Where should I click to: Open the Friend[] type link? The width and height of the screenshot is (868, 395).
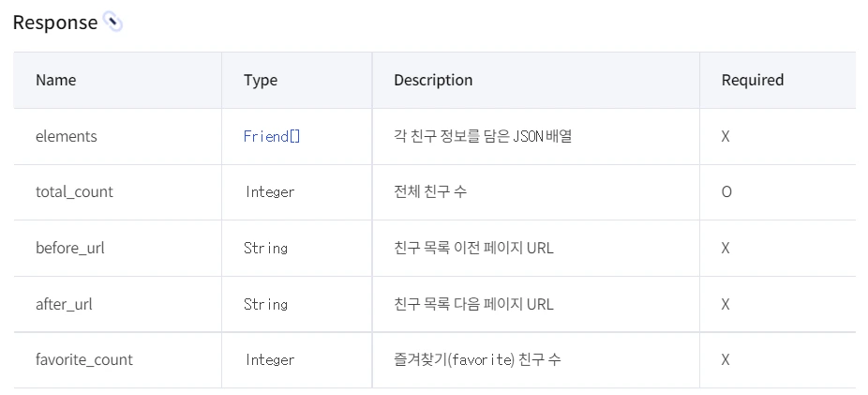[x=272, y=136]
